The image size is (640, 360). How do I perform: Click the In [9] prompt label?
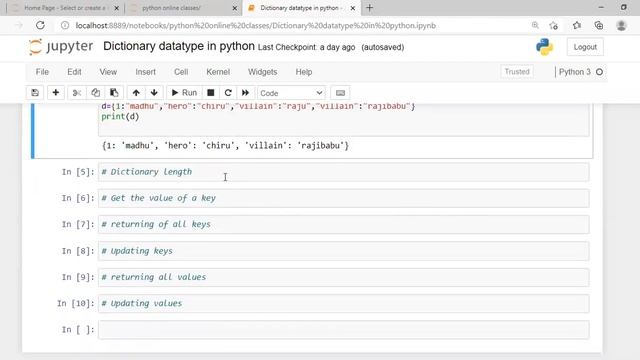coord(78,277)
